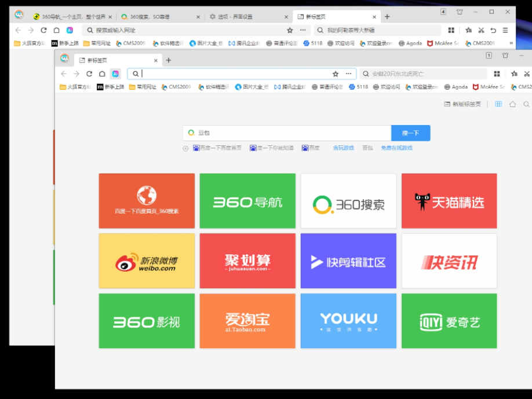
Task: Click the bookmark star in back window address bar
Action: [290, 30]
